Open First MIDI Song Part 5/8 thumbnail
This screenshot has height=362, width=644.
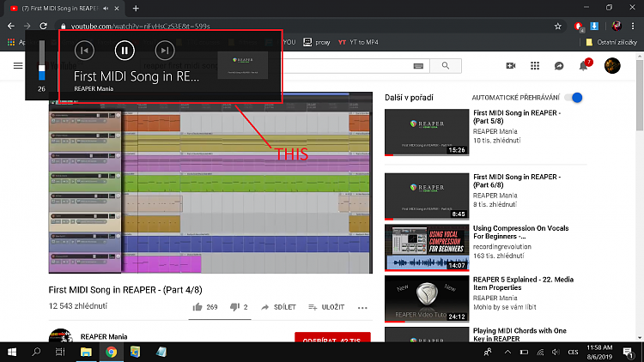(x=427, y=132)
